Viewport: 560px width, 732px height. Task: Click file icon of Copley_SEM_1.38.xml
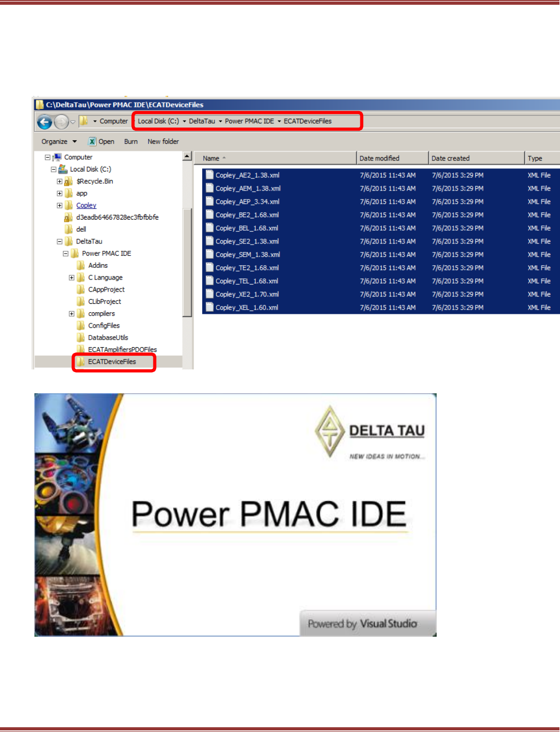tap(210, 254)
